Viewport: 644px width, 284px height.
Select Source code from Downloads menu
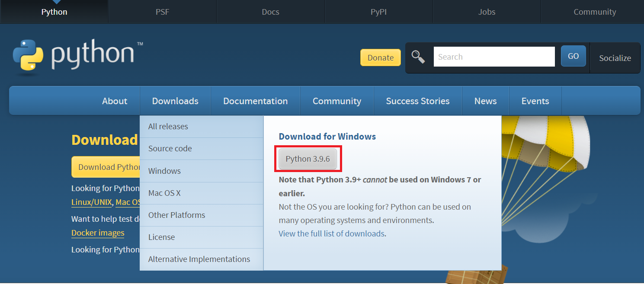pyautogui.click(x=202, y=149)
